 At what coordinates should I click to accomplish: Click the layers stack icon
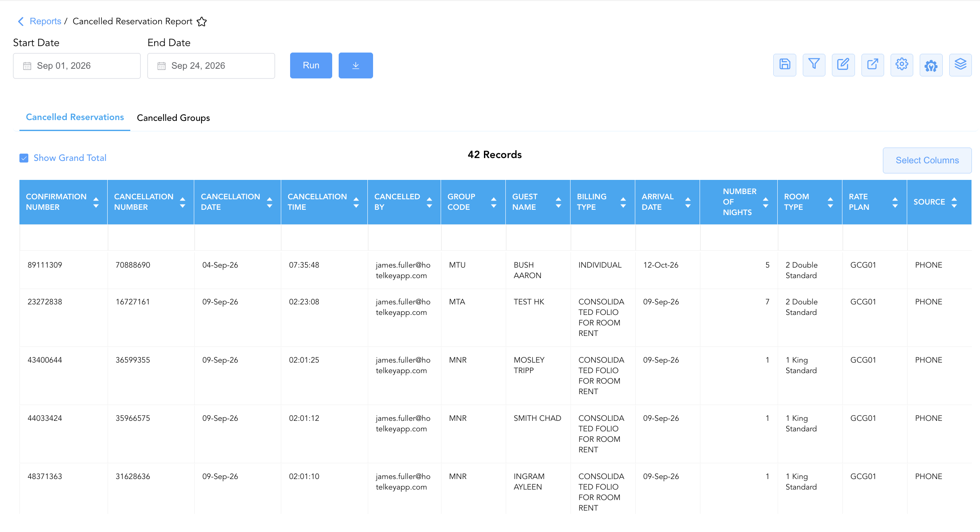[x=960, y=65]
